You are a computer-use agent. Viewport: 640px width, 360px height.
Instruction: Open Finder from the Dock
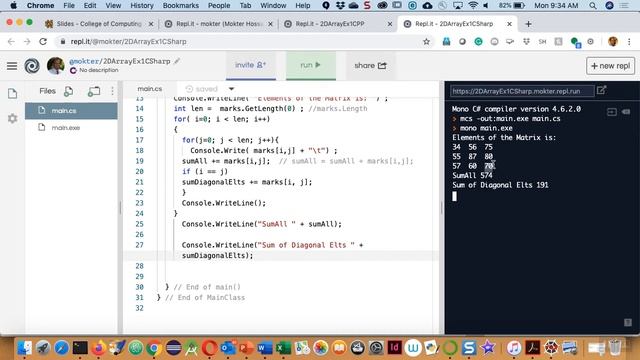(24, 348)
